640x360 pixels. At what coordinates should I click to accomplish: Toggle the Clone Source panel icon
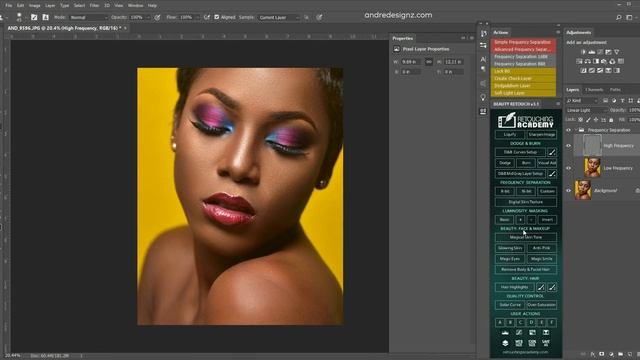(45, 17)
